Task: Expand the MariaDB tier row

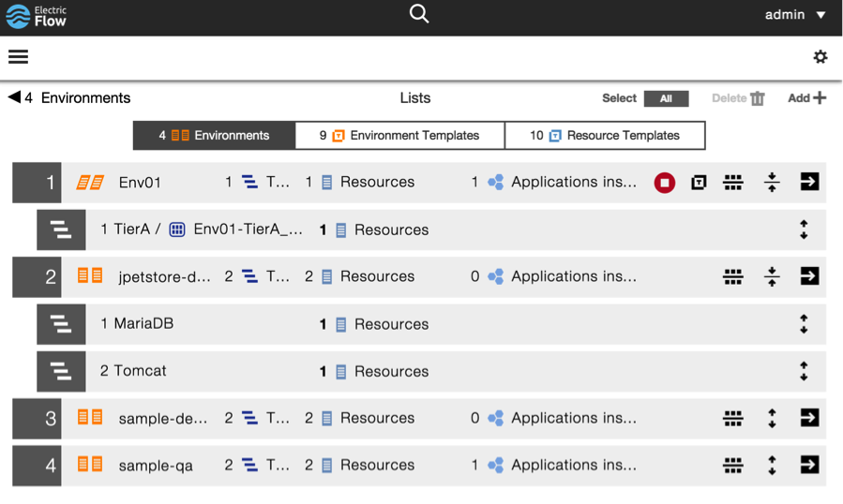Action: click(804, 324)
